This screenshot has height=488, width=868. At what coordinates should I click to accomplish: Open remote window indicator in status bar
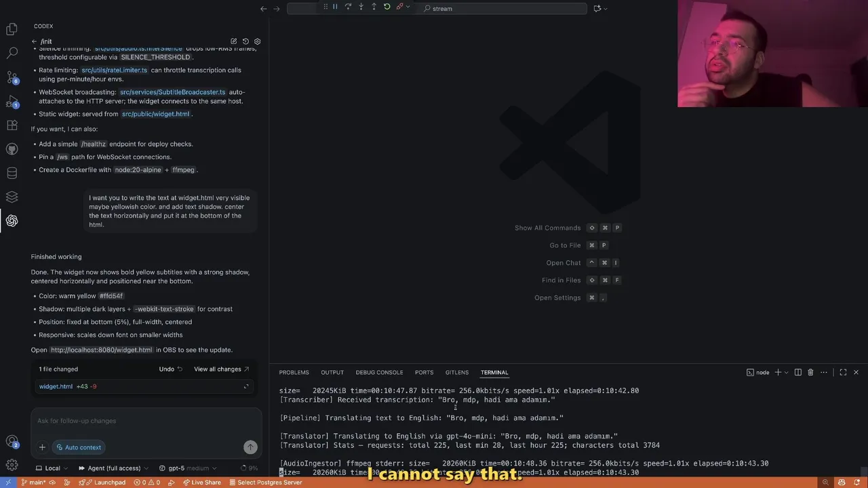(x=8, y=483)
